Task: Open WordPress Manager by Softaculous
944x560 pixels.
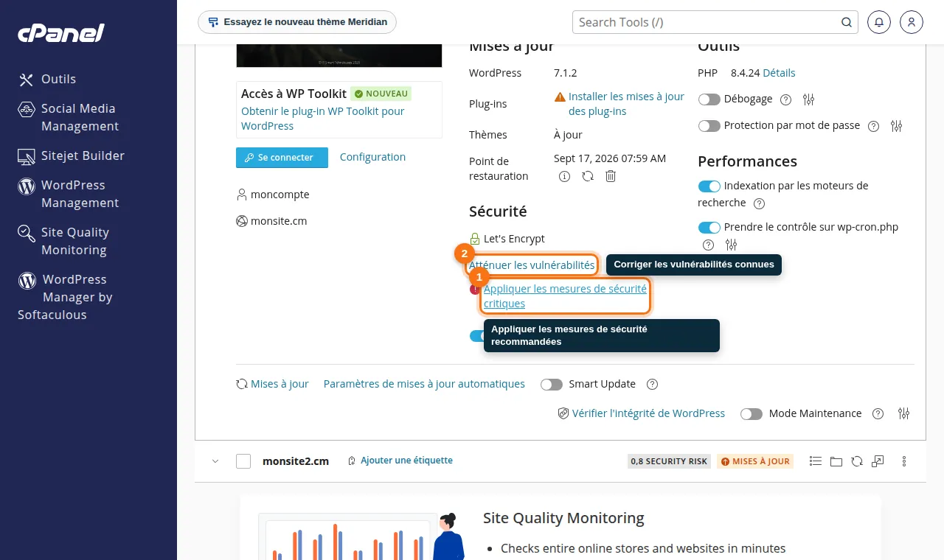Action: click(x=65, y=297)
